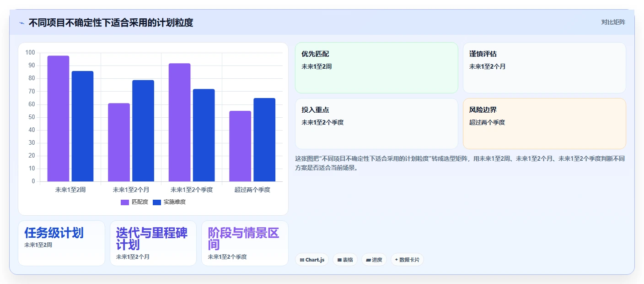Click the x-axis label 未来1至2周

[x=70, y=190]
